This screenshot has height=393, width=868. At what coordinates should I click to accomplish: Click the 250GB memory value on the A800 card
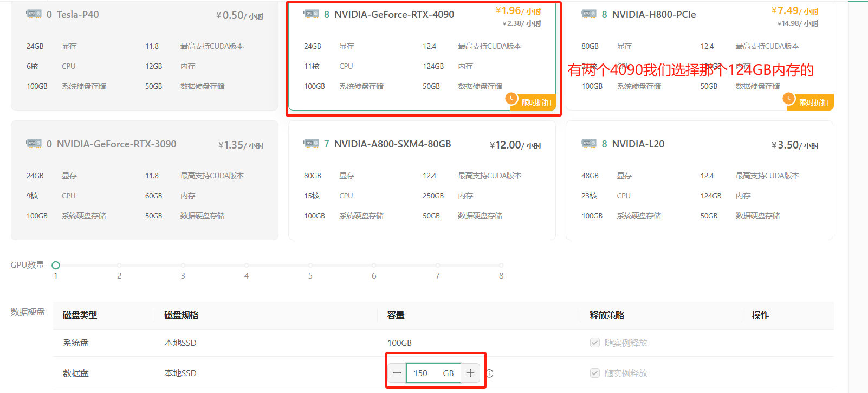pyautogui.click(x=433, y=196)
